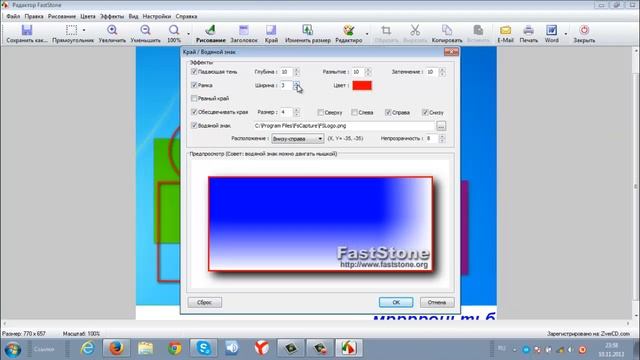Close the Edge / Watermark dialog
Screen dimensions: 640x360
pos(451,52)
